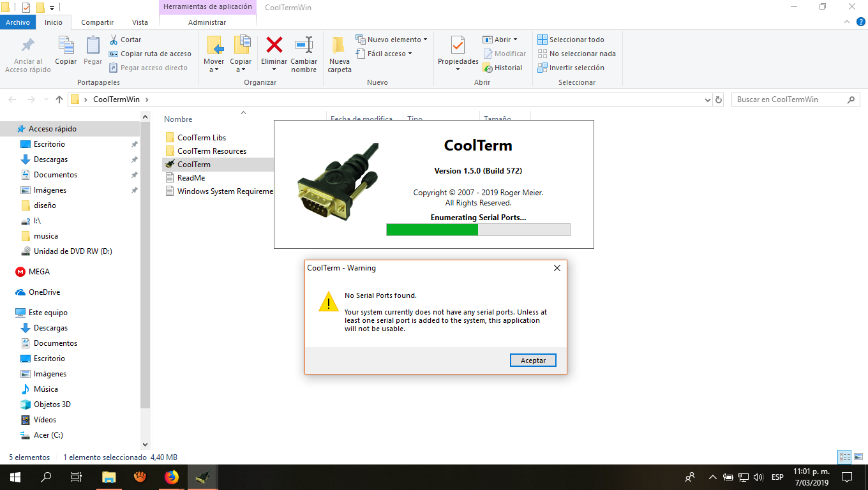Open the Fácil acceso dropdown
The height and width of the screenshot is (490, 868).
coord(410,54)
